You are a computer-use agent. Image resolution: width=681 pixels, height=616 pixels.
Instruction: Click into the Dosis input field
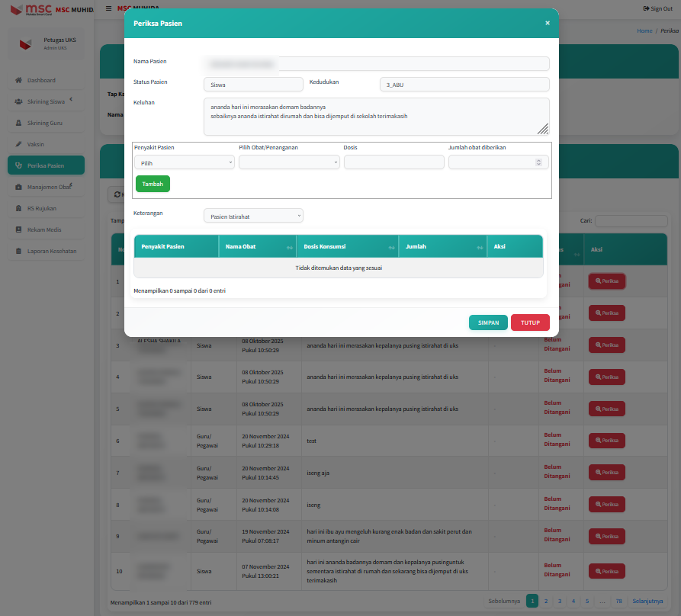[394, 162]
